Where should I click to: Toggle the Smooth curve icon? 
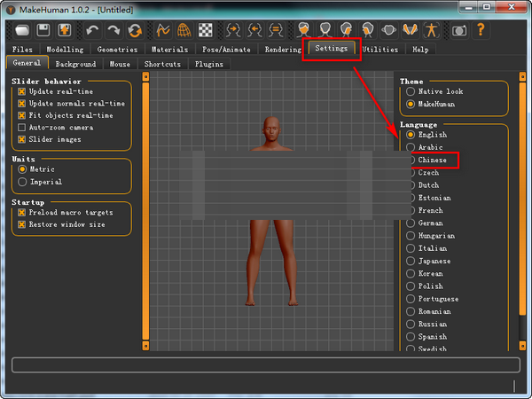[163, 30]
